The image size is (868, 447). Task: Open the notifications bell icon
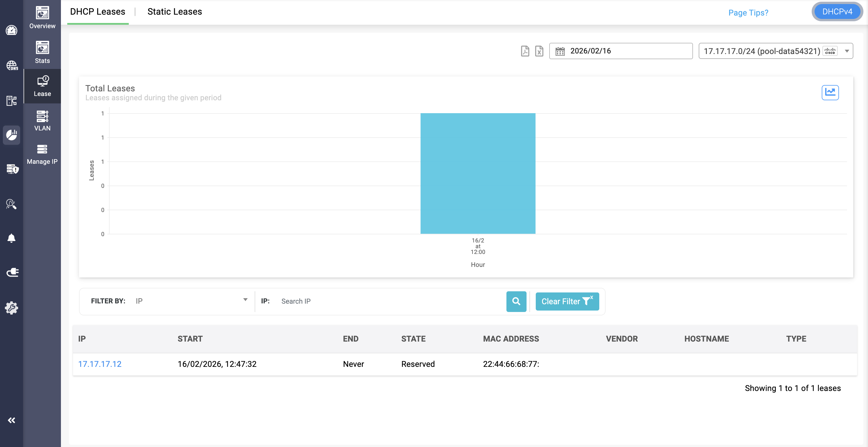pos(11,238)
